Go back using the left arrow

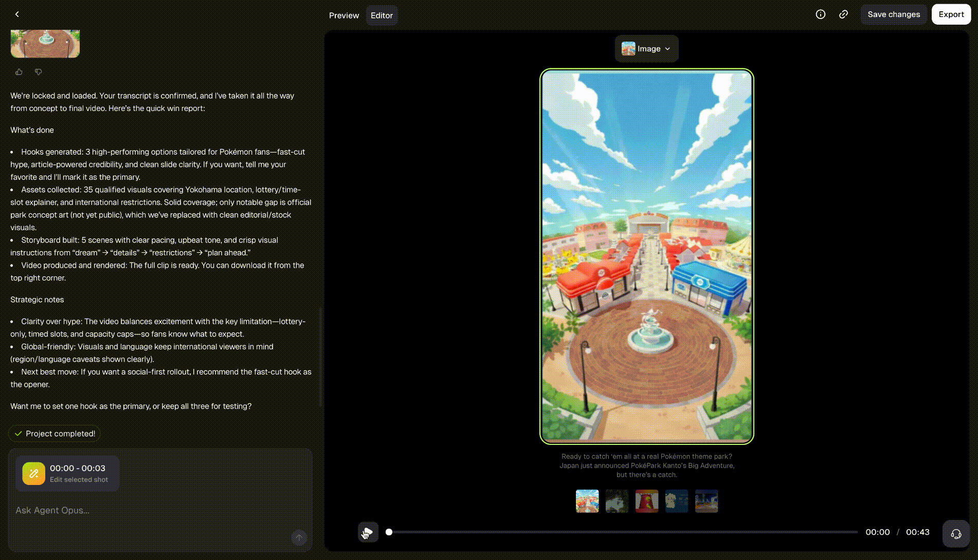click(17, 14)
